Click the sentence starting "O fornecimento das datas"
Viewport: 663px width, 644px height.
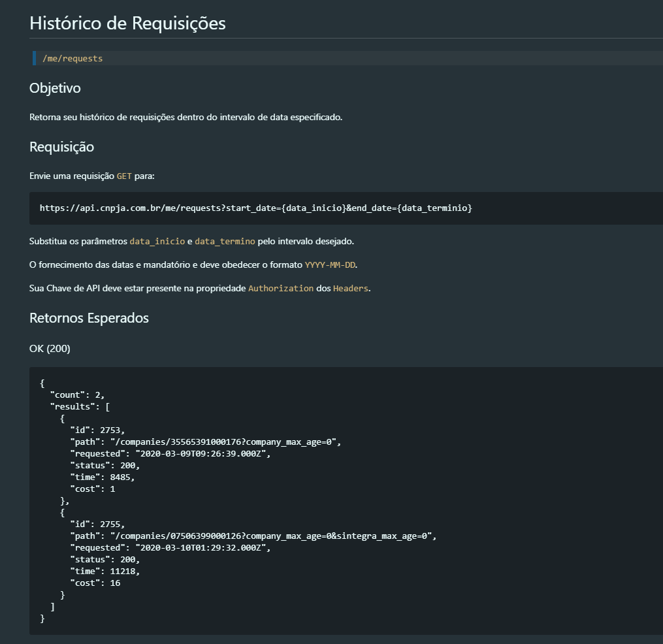(193, 265)
